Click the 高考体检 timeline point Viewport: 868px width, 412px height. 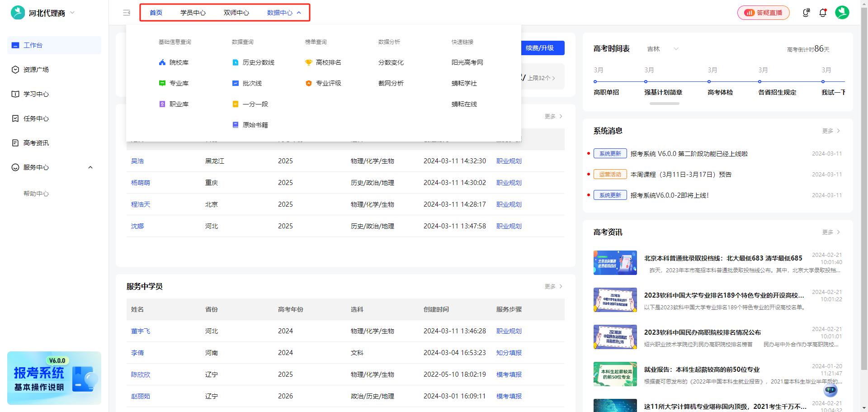[709, 81]
